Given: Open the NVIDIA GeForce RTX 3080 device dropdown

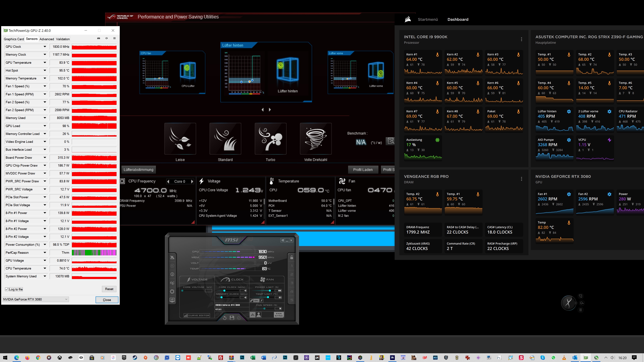Looking at the screenshot, I should tap(35, 299).
